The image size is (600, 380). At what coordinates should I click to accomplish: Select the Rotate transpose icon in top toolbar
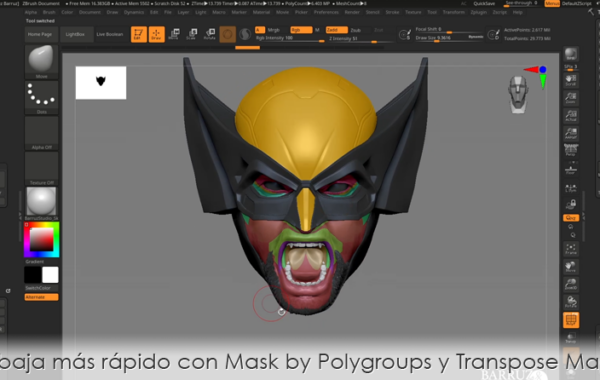click(210, 34)
